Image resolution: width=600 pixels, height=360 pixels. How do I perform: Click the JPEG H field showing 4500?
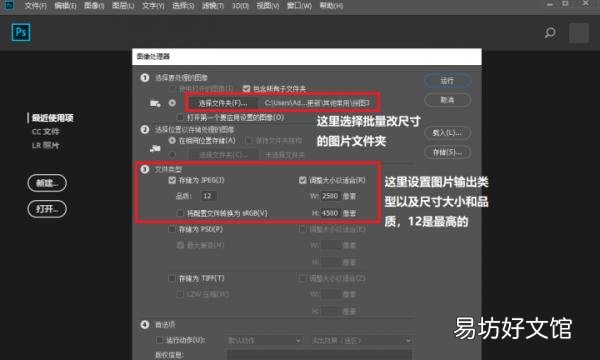coord(329,213)
